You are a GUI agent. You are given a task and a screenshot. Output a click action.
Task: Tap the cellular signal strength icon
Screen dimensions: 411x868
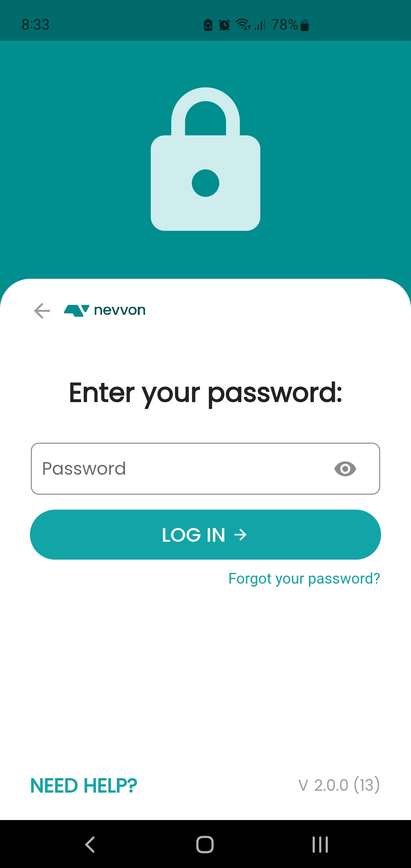260,25
